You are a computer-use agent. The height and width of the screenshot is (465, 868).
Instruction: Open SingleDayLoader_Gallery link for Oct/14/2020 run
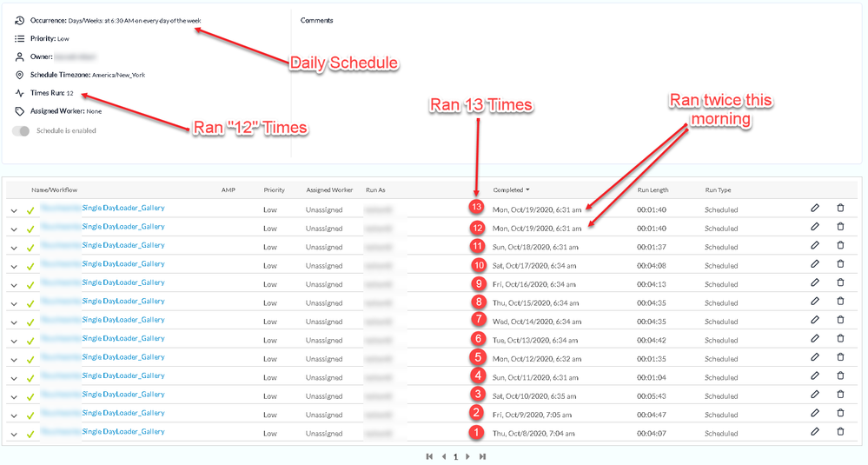123,320
